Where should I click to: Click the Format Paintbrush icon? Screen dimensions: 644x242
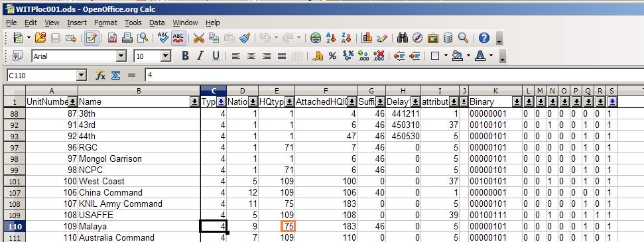pyautogui.click(x=245, y=38)
